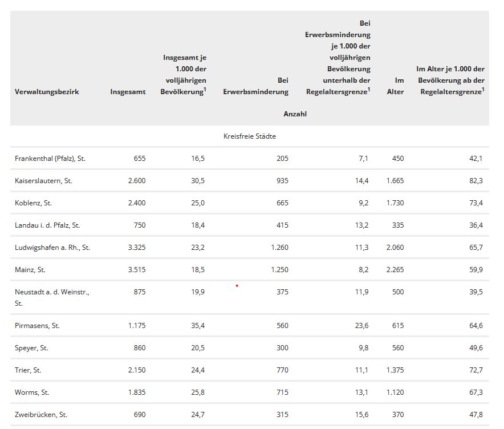
Task: Click the Mainz total value 3.515
Action: [x=136, y=270]
